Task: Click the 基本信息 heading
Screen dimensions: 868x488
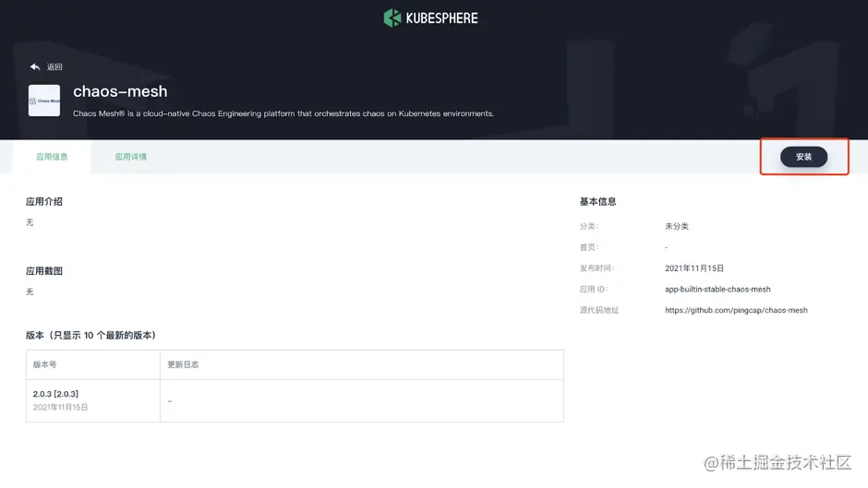Action: pyautogui.click(x=597, y=201)
